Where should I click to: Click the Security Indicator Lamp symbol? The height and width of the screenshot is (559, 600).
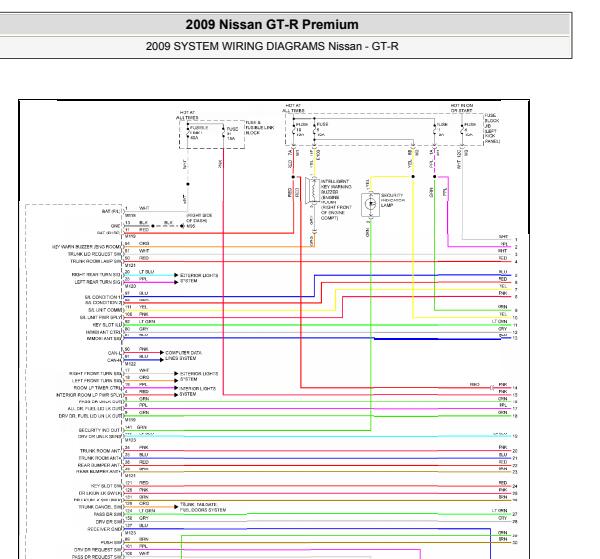point(370,204)
